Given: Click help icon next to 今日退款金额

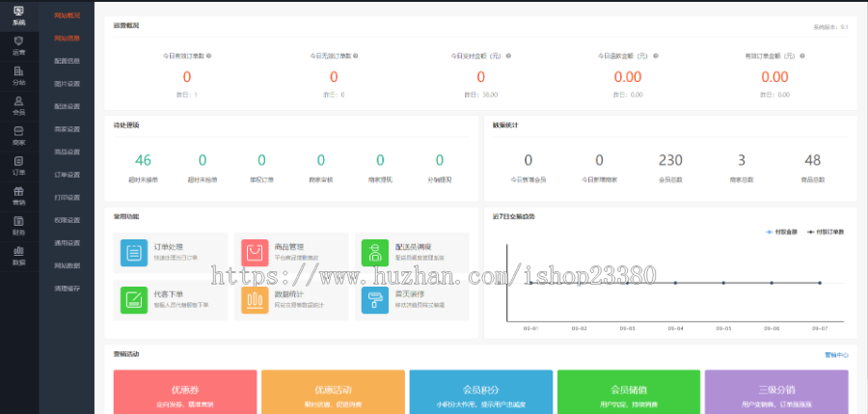Looking at the screenshot, I should pos(656,55).
